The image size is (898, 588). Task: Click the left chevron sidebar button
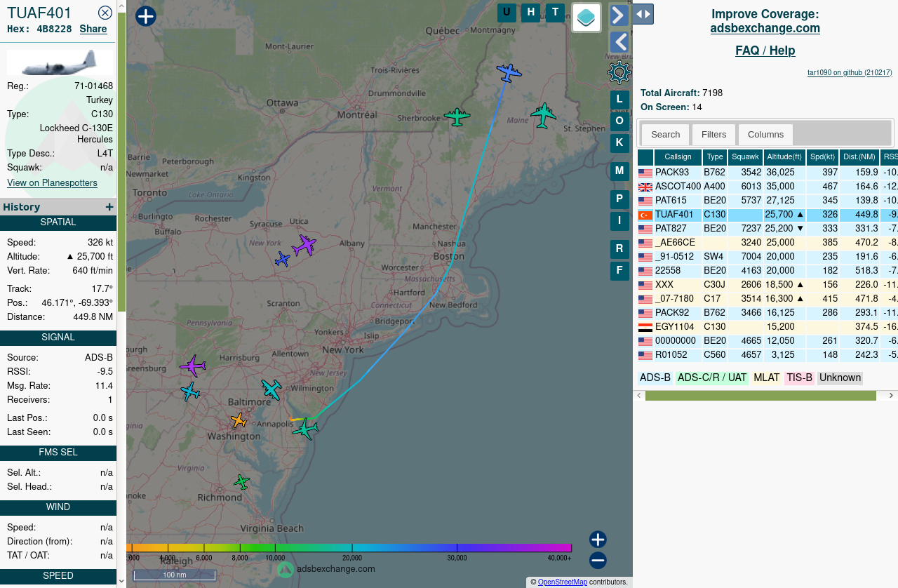click(619, 42)
